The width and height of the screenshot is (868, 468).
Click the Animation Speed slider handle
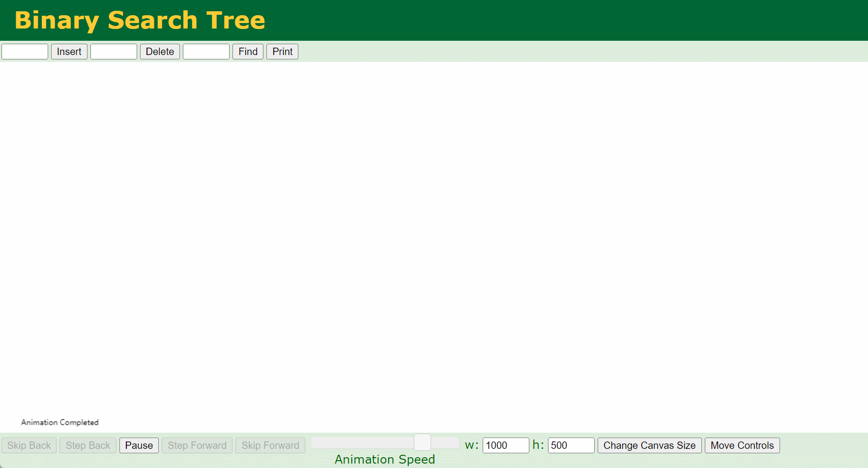pos(422,442)
